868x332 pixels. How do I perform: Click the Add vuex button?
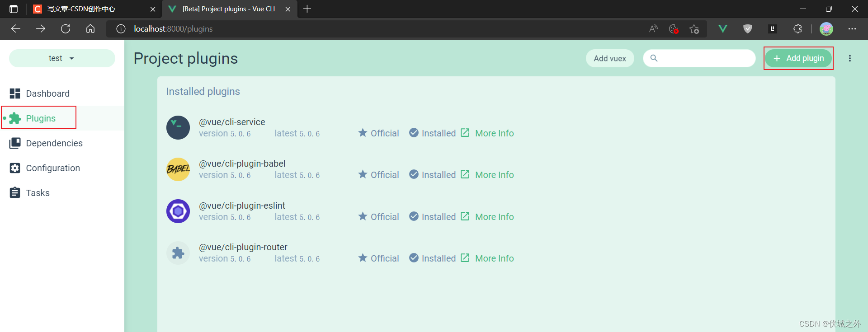click(610, 58)
